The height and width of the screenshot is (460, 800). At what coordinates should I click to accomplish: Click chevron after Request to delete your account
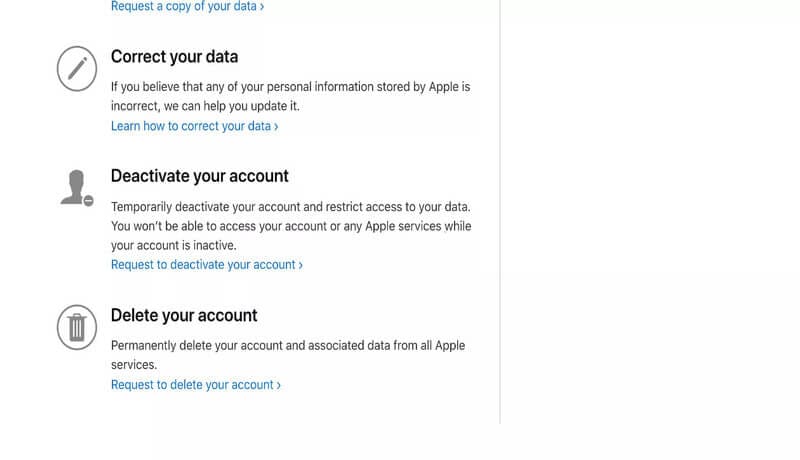pyautogui.click(x=278, y=385)
